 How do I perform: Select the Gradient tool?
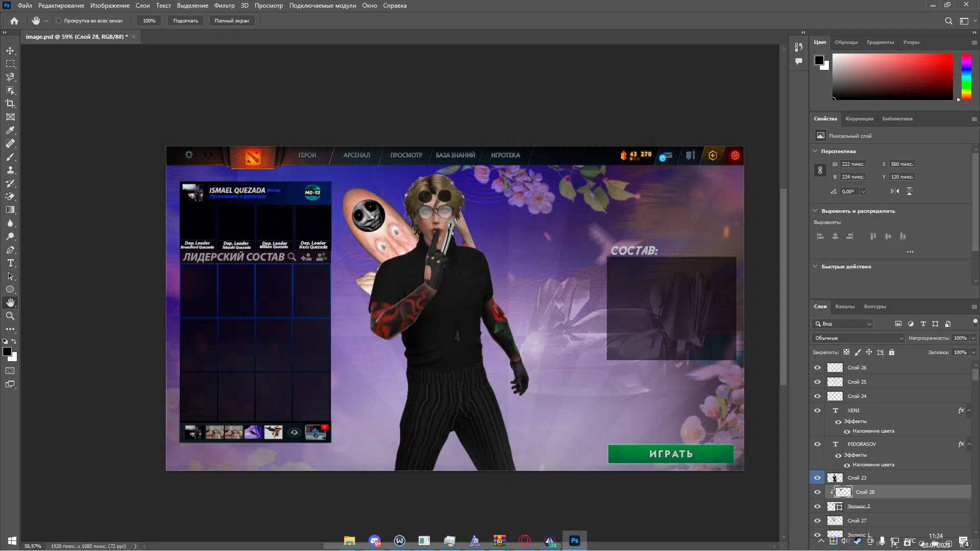click(x=10, y=210)
